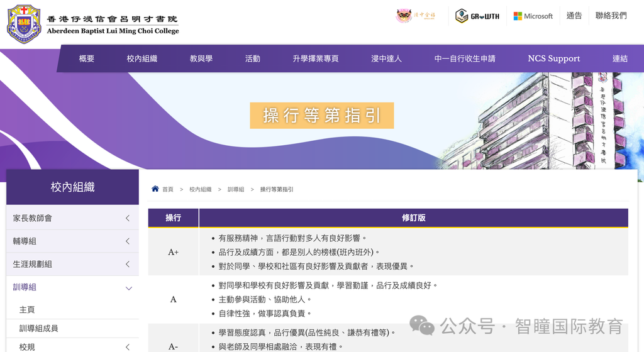Open the 連結 menu
Image resolution: width=644 pixels, height=352 pixels.
pos(619,58)
